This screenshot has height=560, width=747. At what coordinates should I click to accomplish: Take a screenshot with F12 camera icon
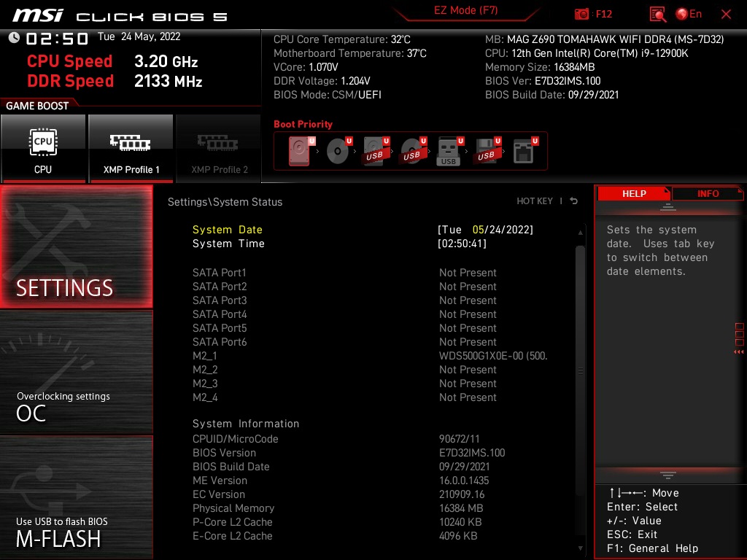581,14
